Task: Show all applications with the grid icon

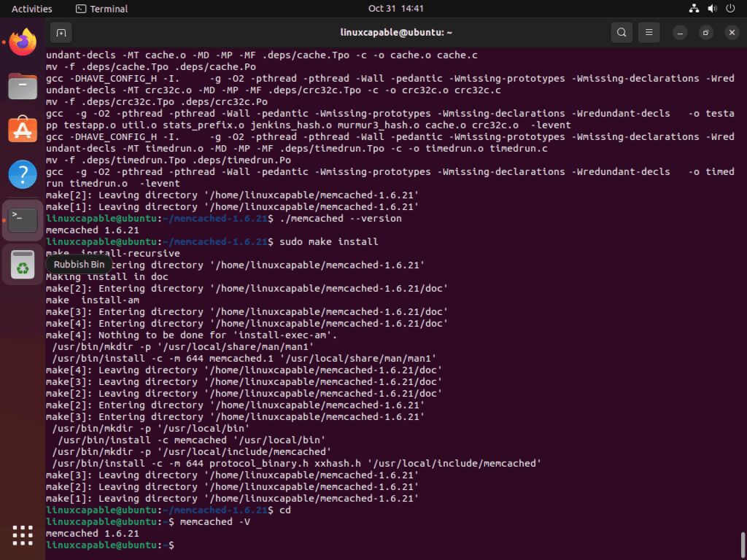Action: pos(23,536)
